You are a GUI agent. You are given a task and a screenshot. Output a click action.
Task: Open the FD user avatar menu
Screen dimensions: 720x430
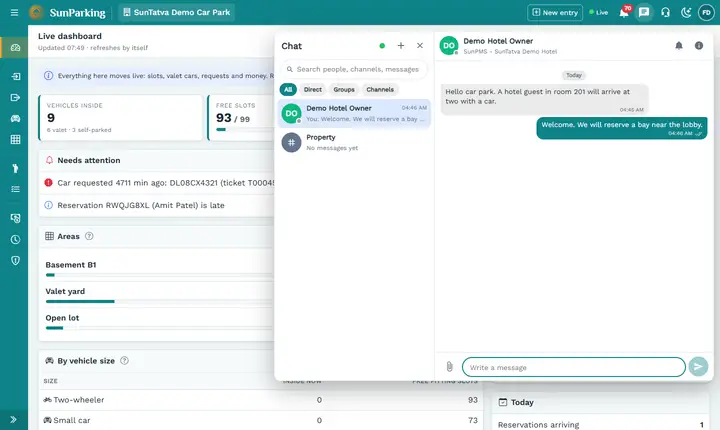click(x=706, y=12)
